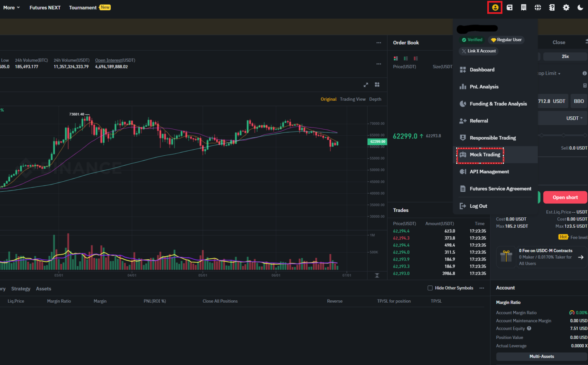Enable the Hide Other Symbols checkbox
The height and width of the screenshot is (365, 588).
tap(430, 288)
